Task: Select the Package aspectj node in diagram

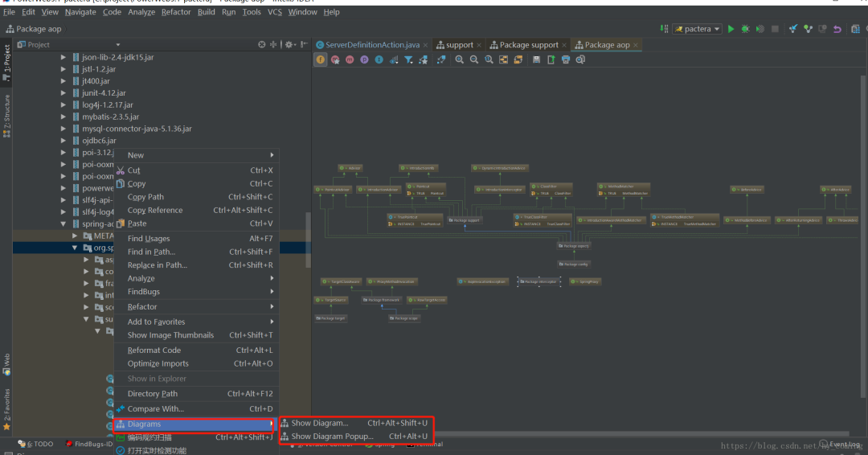Action: [x=574, y=246]
